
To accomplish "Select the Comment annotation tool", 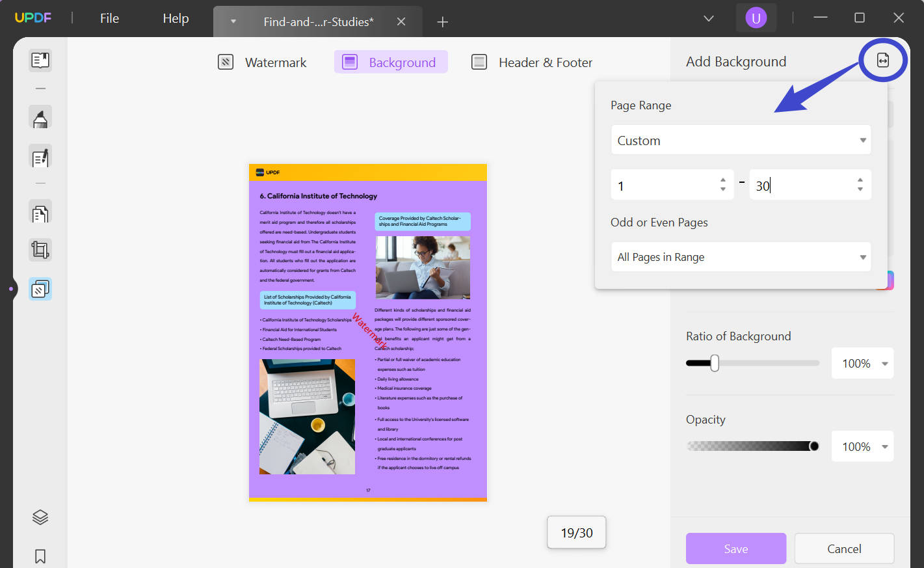I will pos(40,118).
